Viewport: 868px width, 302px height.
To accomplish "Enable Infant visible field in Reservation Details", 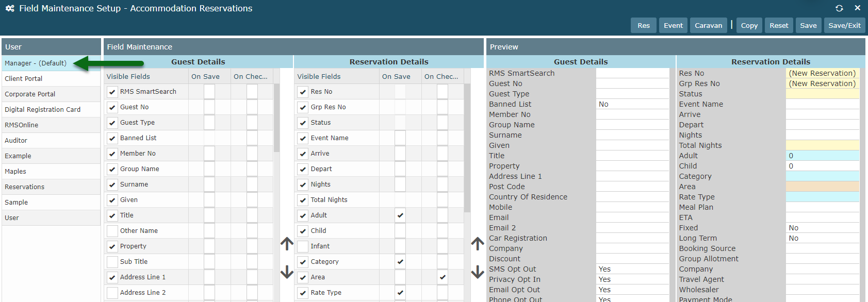I will point(303,246).
